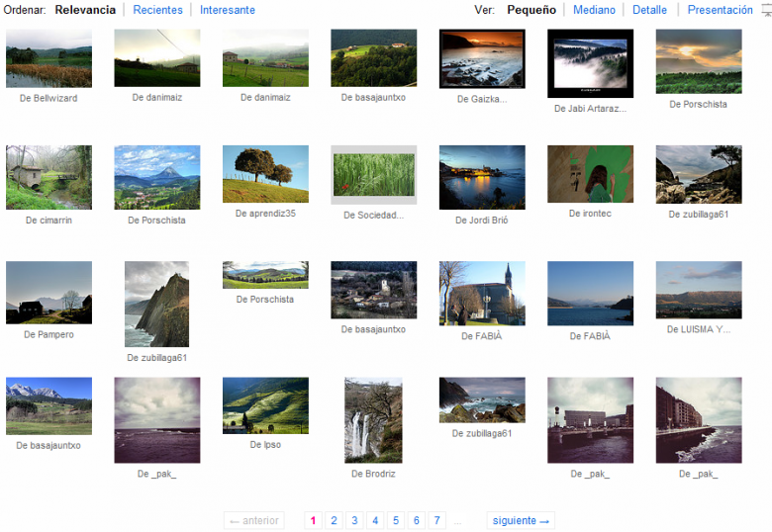Open the church tower photo by FABIÀ
This screenshot has width=772, height=532.
(482, 294)
